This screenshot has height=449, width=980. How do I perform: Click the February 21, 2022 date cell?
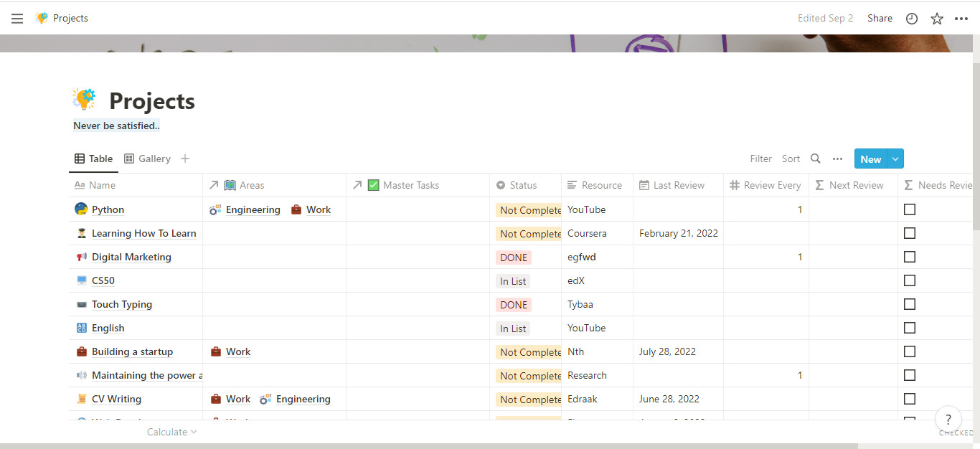pos(679,233)
